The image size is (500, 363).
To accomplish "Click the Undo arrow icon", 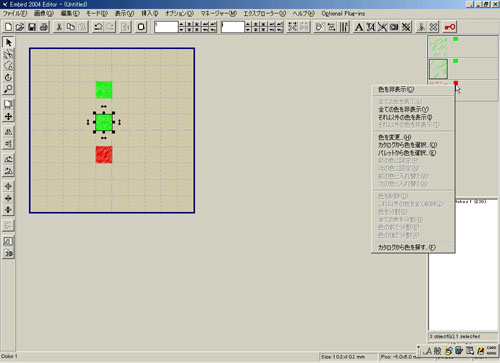I will click(x=98, y=27).
